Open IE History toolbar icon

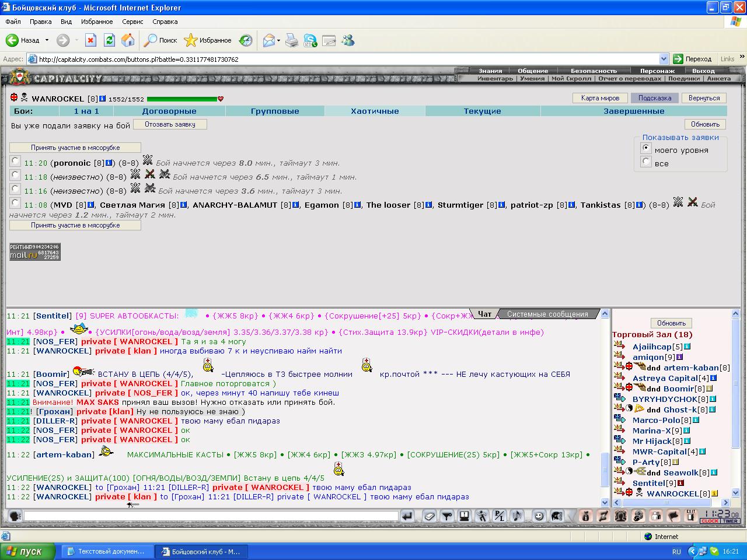click(x=246, y=40)
